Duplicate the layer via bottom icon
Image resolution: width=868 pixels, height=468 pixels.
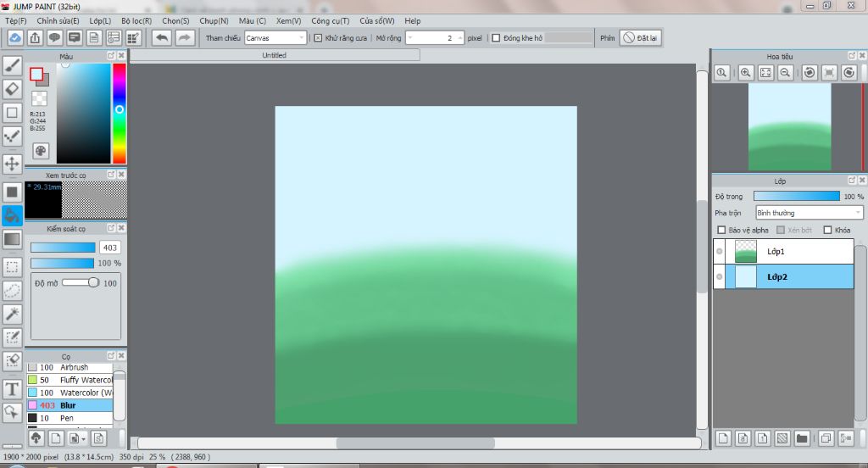tap(826, 438)
